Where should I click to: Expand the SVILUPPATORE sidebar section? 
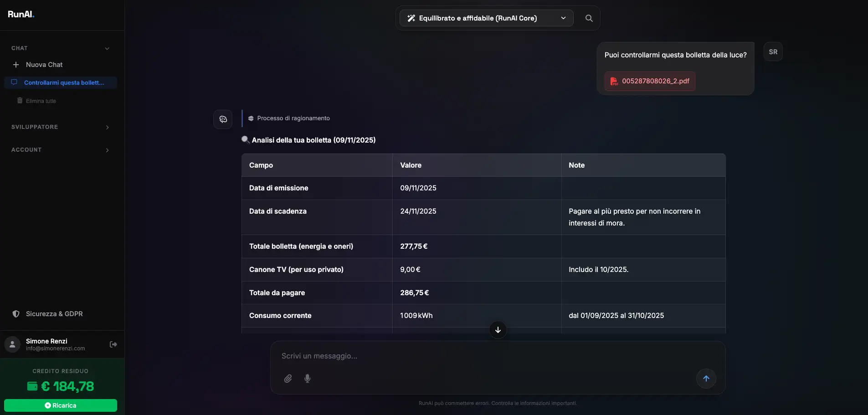[107, 127]
